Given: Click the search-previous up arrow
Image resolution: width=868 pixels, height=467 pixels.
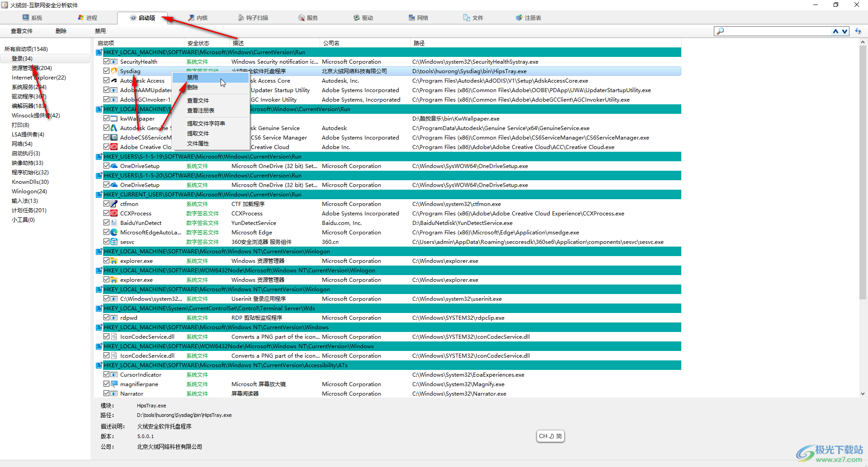Looking at the screenshot, I should click(835, 31).
